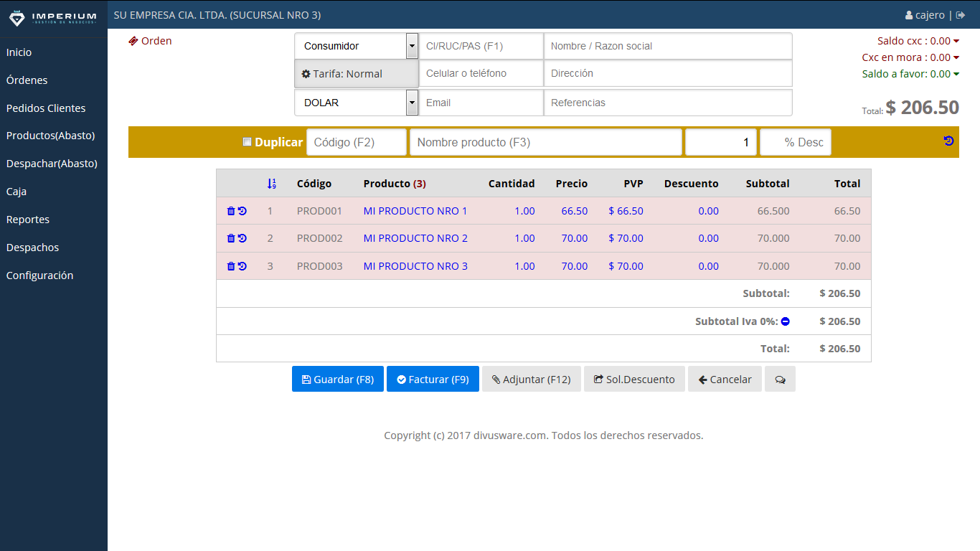Expand the Saldo a favor caret

[x=956, y=74]
